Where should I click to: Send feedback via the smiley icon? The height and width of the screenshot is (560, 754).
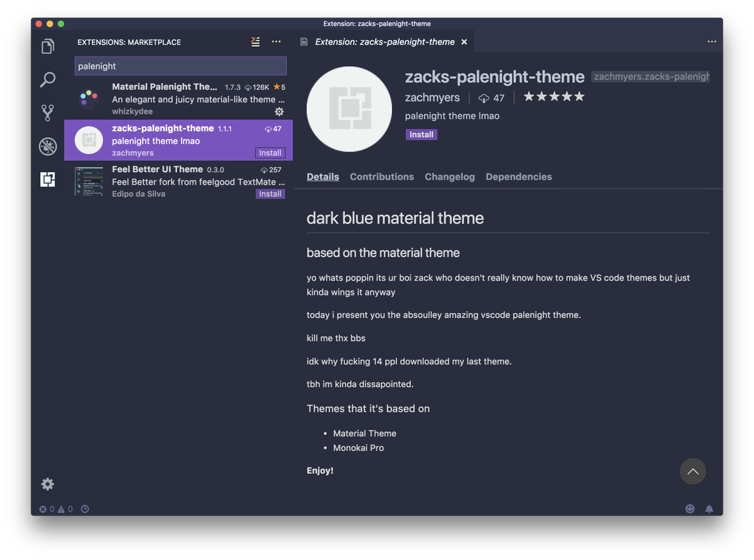click(690, 508)
